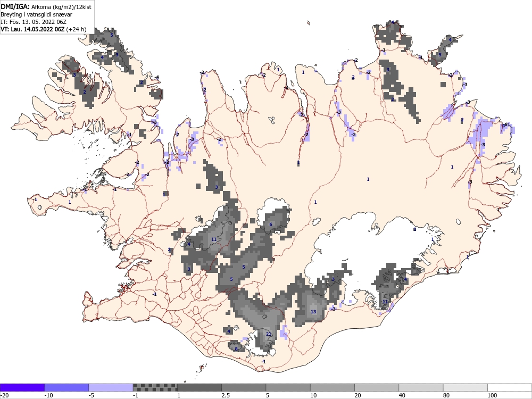Click the "-10" legend scale label

click(49, 395)
